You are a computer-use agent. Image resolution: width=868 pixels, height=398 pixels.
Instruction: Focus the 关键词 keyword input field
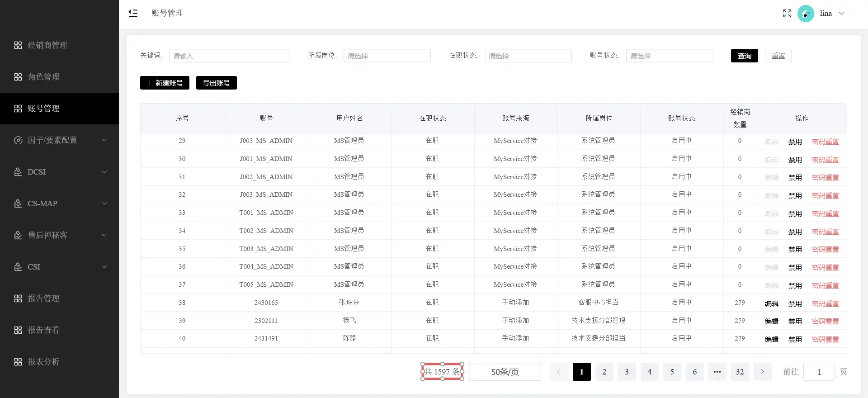[x=229, y=56]
